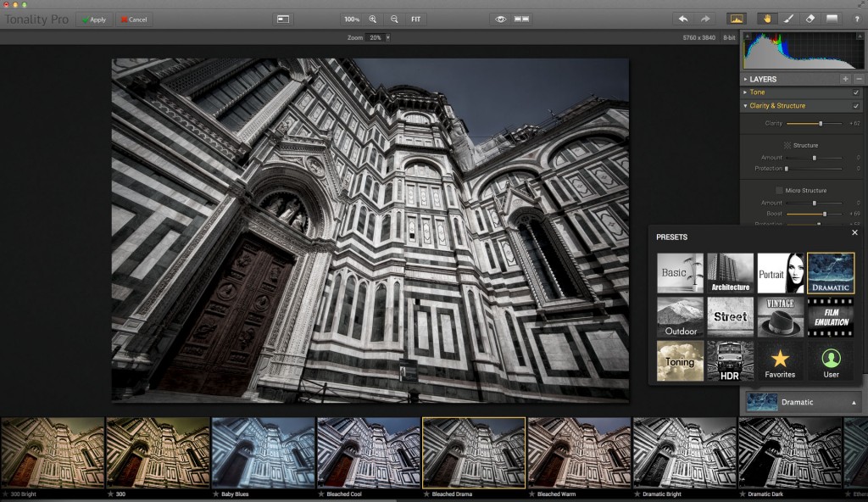The width and height of the screenshot is (868, 502).
Task: Select the Hand pan tool
Action: [767, 19]
